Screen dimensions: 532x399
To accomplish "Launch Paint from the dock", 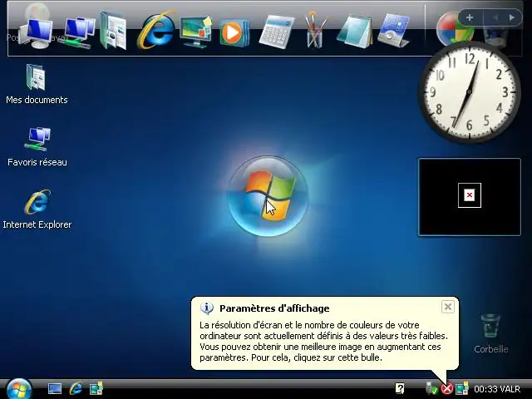I will tap(315, 30).
